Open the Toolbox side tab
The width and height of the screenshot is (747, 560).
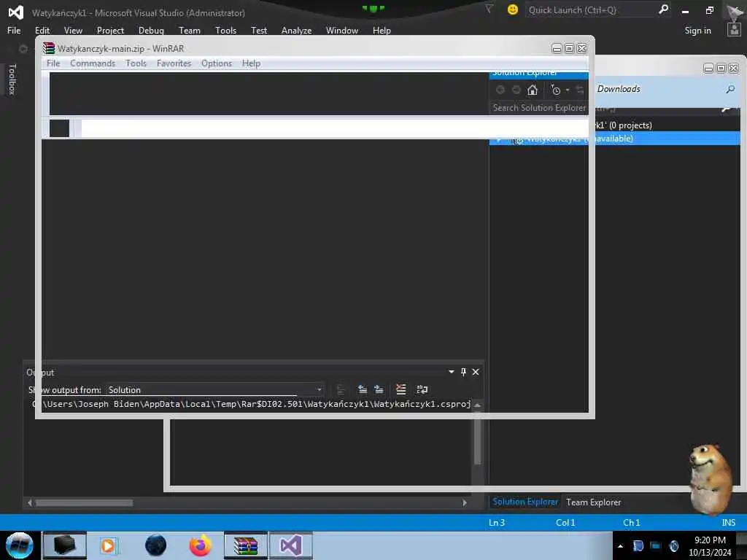pyautogui.click(x=12, y=79)
